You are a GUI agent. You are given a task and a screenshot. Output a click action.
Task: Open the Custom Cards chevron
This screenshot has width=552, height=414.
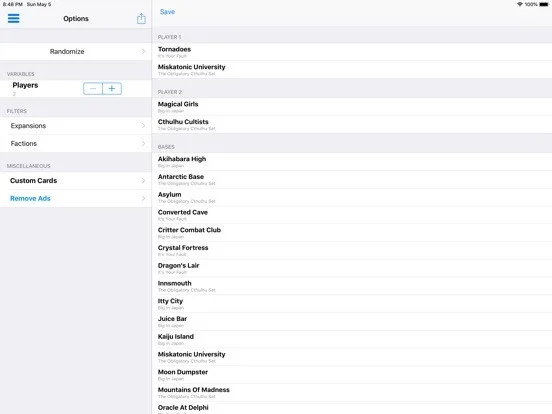click(143, 181)
